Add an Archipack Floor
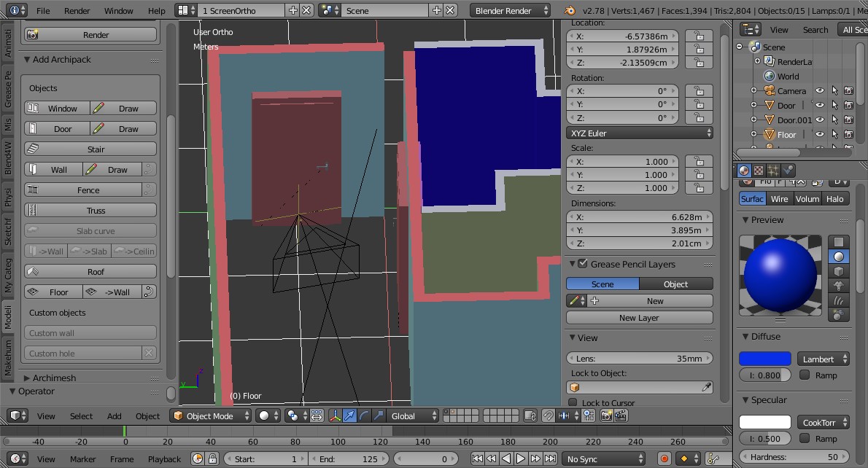 [x=54, y=292]
